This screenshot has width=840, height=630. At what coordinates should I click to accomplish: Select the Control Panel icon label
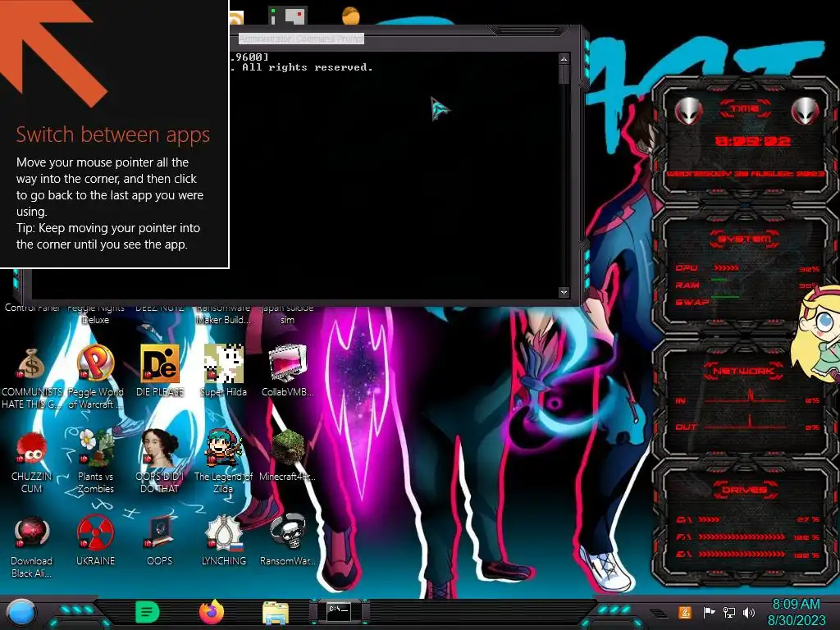(x=32, y=308)
